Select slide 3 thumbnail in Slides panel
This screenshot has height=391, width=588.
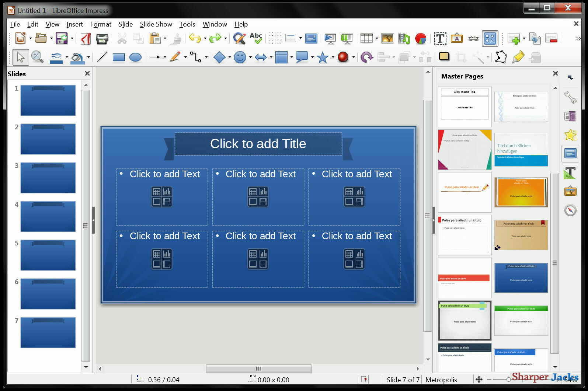tap(48, 178)
